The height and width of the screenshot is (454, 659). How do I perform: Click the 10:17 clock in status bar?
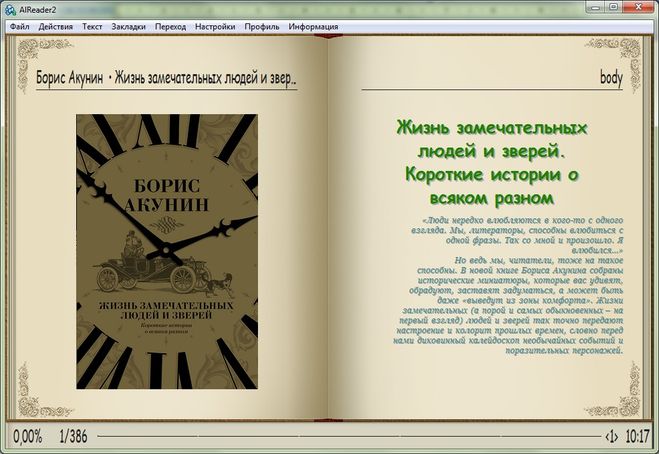tap(637, 437)
